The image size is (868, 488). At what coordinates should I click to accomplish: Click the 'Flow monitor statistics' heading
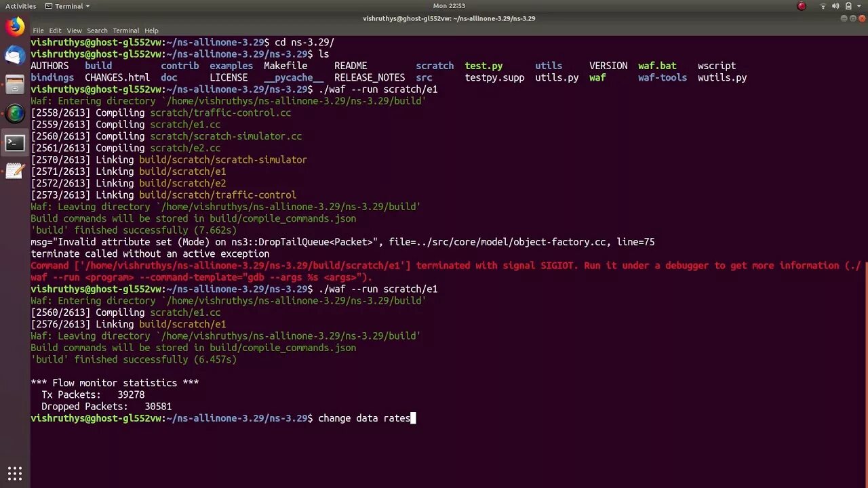point(115,383)
